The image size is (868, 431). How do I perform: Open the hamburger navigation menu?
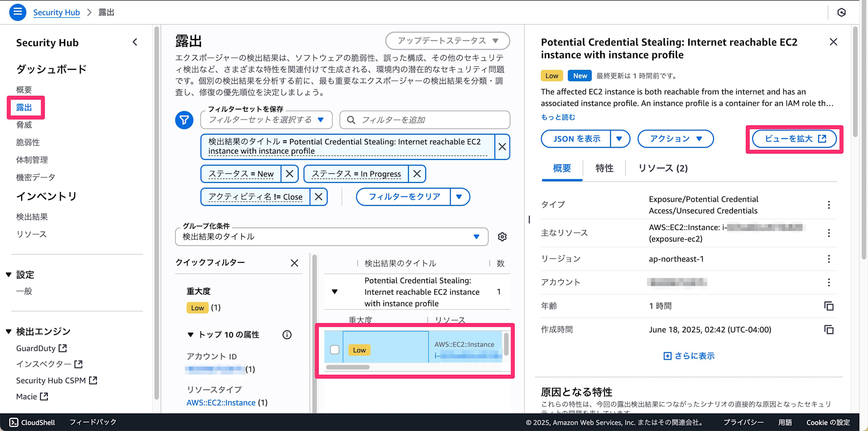pyautogui.click(x=18, y=12)
